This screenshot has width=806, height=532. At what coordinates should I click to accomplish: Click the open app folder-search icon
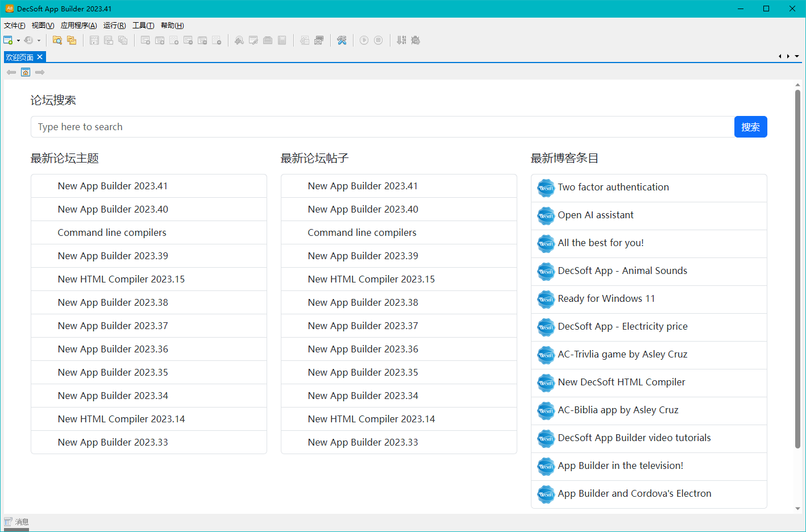coord(57,40)
